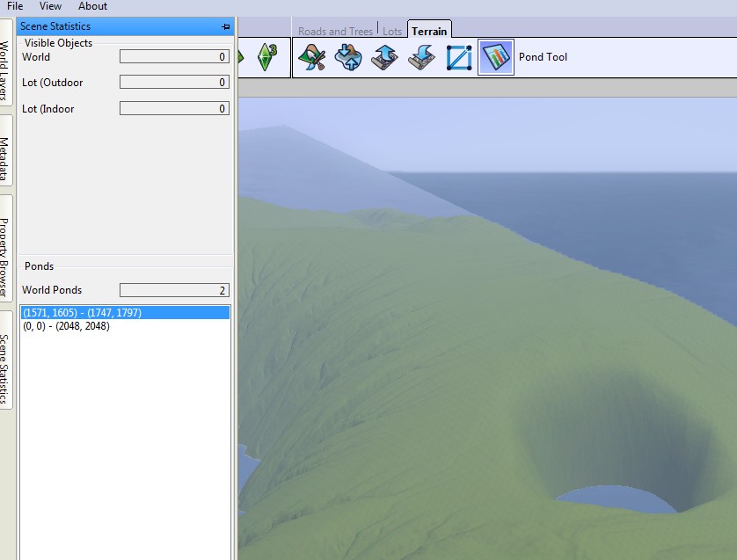This screenshot has width=737, height=560.
Task: Click the import heightmap up-arrow icon
Action: [x=385, y=58]
